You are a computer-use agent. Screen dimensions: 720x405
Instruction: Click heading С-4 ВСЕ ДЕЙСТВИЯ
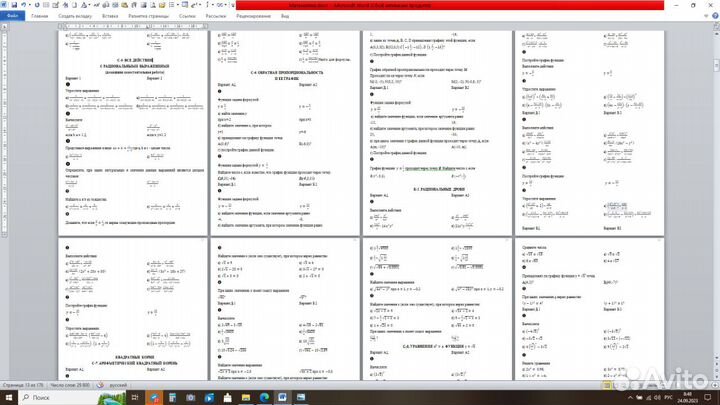134,60
